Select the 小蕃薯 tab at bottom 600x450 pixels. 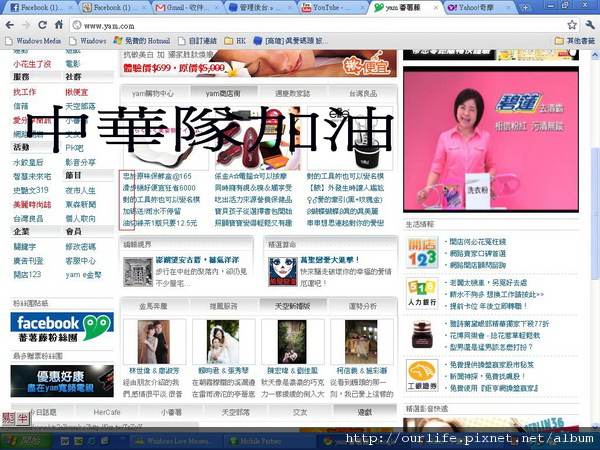coord(171,412)
